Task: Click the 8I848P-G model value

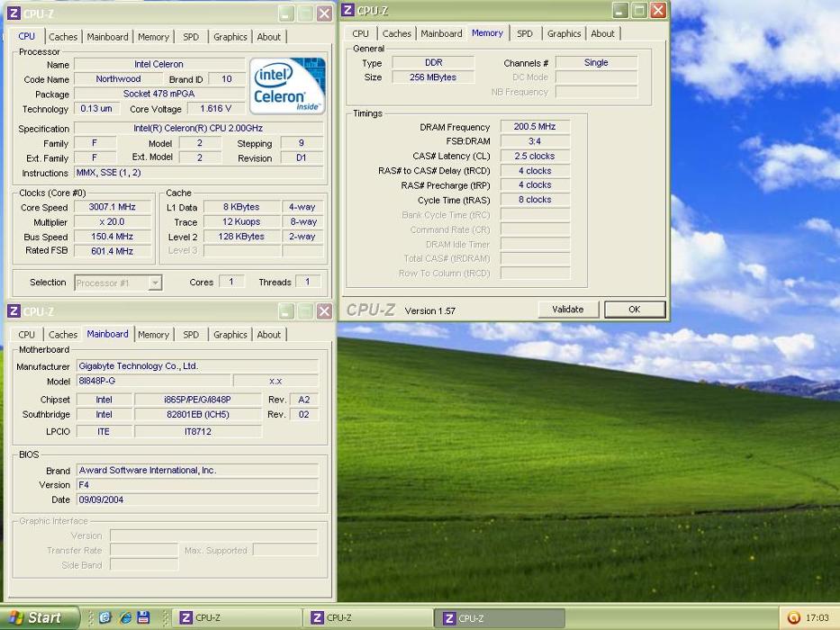Action: point(154,381)
